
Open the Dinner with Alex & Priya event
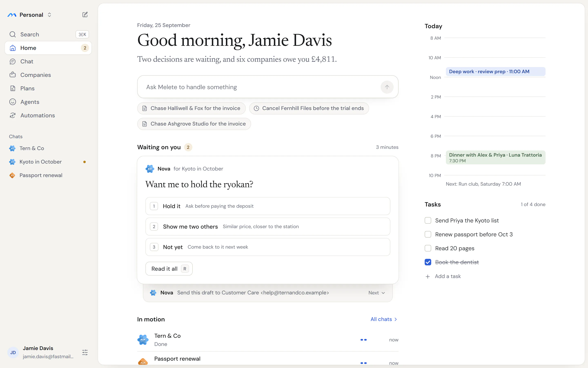(x=496, y=157)
